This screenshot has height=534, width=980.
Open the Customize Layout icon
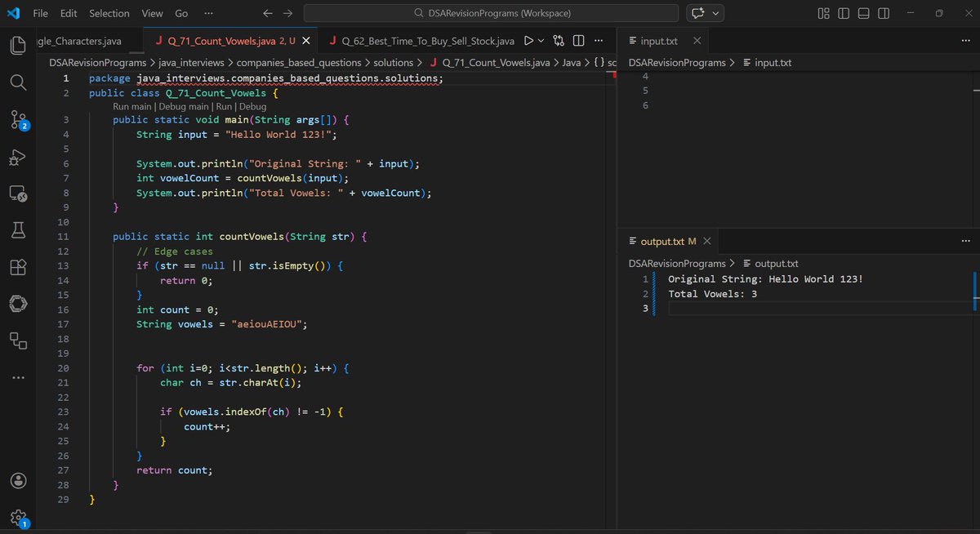(x=824, y=13)
